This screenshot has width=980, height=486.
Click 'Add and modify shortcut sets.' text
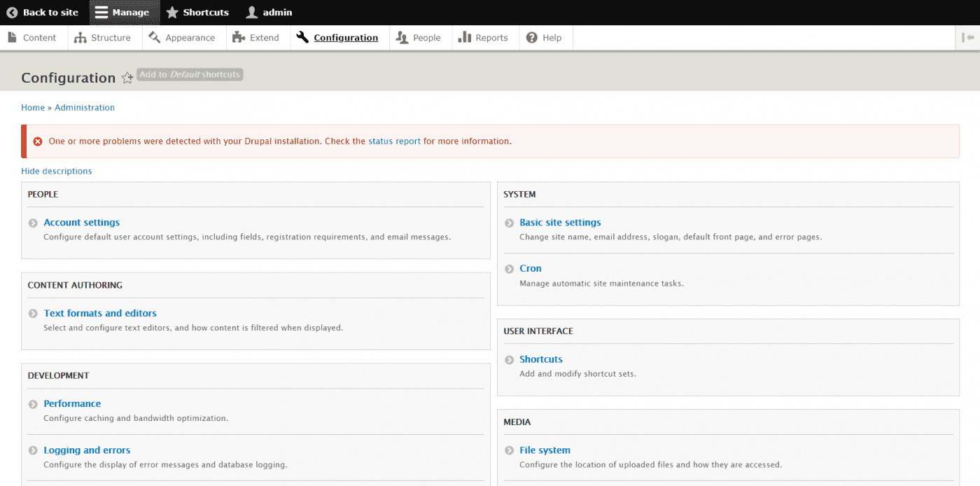577,374
